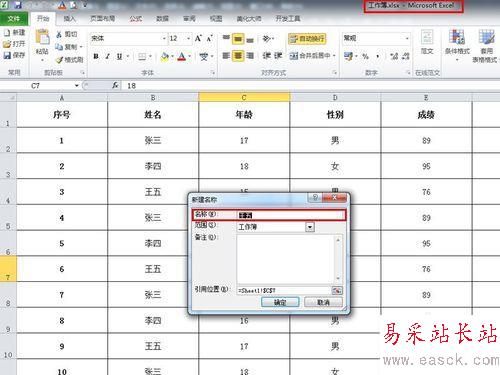Click the help ? button in dialog
Image resolution: width=500 pixels, height=375 pixels.
[x=315, y=198]
